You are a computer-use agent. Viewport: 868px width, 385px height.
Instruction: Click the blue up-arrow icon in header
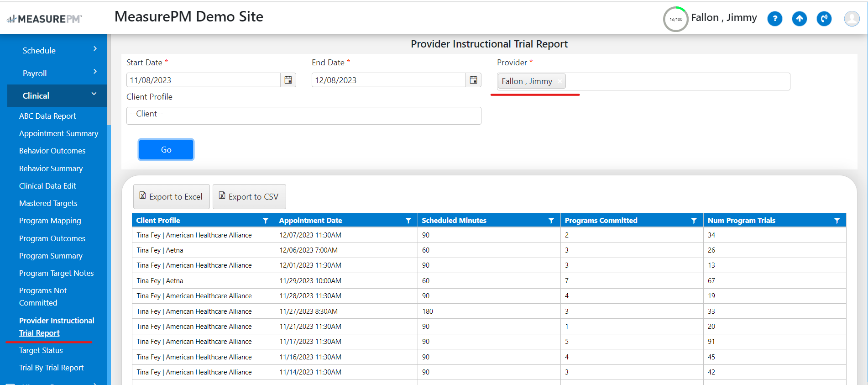pos(800,19)
